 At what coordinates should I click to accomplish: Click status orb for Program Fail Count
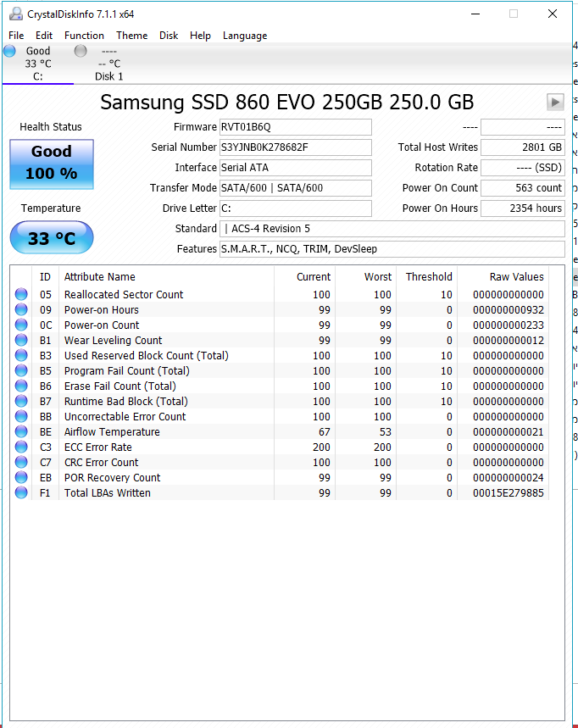(21, 370)
